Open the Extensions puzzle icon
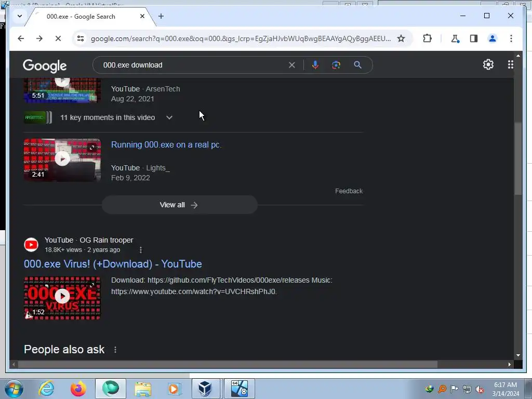This screenshot has height=399, width=532. coord(427,38)
